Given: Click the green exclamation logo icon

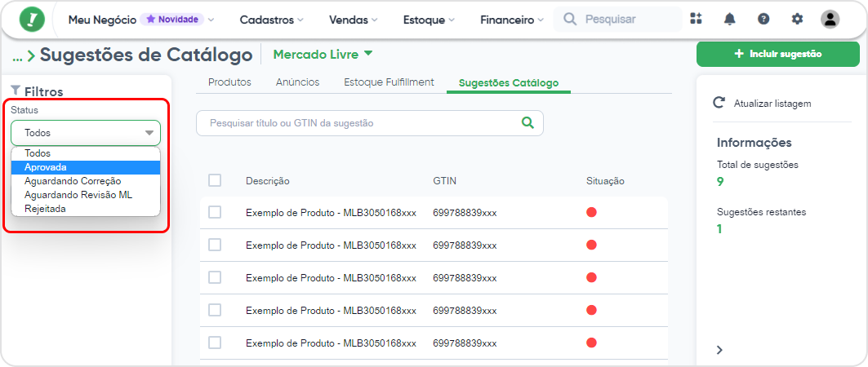Looking at the screenshot, I should 32,20.
